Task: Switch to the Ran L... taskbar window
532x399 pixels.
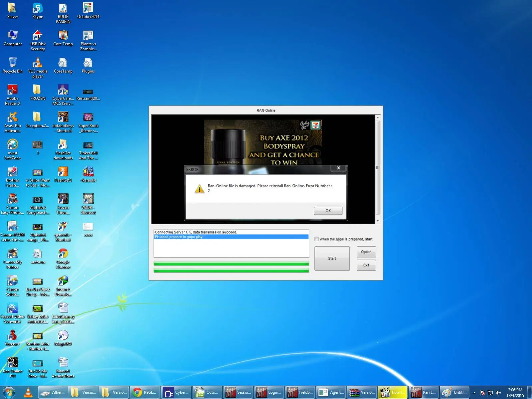Action: 424,392
